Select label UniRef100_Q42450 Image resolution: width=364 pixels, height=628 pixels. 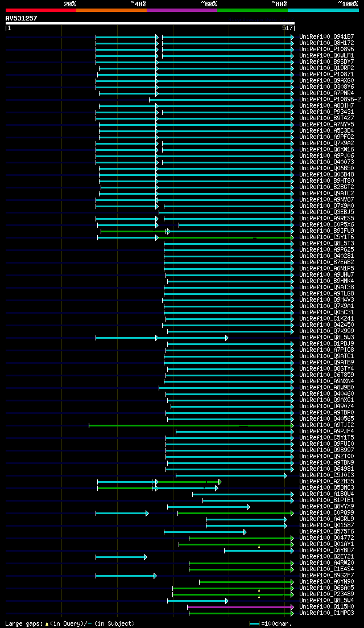pos(327,325)
